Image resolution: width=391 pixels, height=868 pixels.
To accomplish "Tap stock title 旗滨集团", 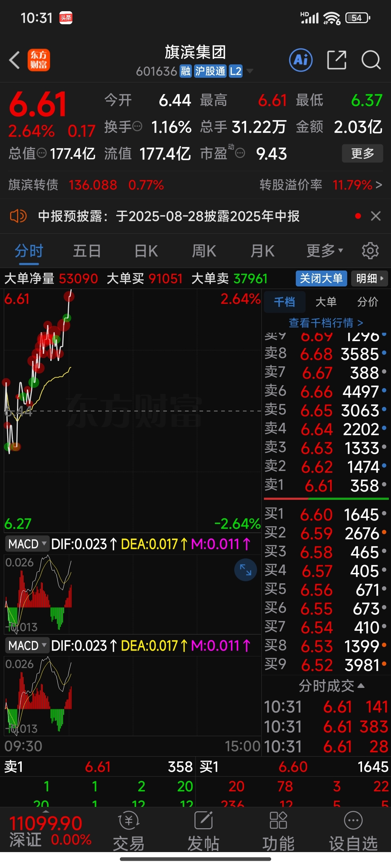I will 195,52.
